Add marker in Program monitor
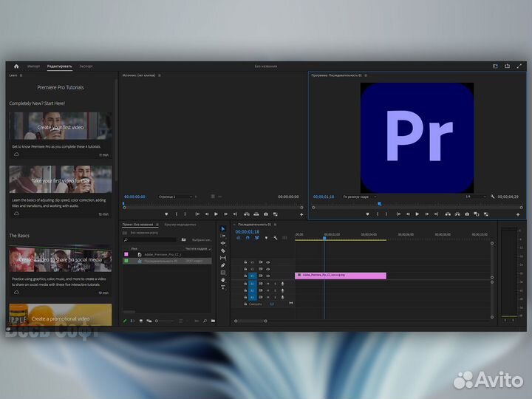532x399 pixels. (367, 214)
